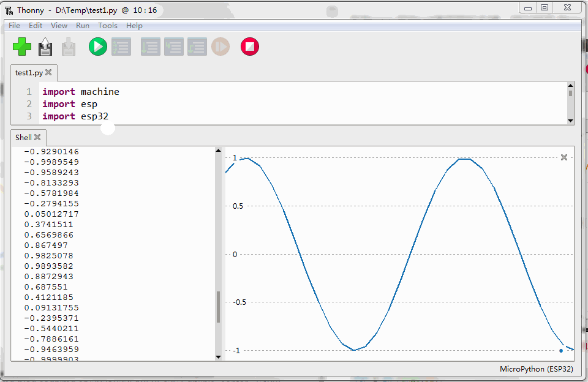The height and width of the screenshot is (382, 588).
Task: Click shell value -0.7886161
Action: pos(51,339)
